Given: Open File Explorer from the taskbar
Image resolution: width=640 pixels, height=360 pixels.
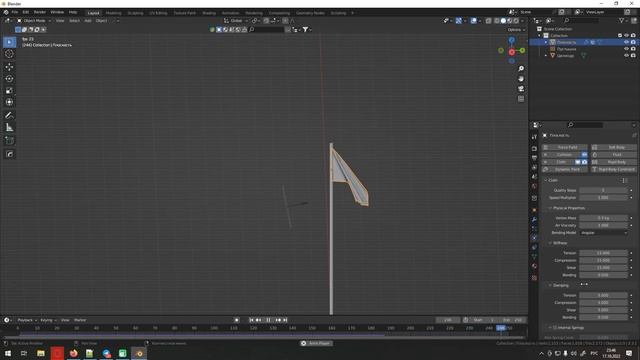Looking at the screenshot, I should click(x=41, y=353).
